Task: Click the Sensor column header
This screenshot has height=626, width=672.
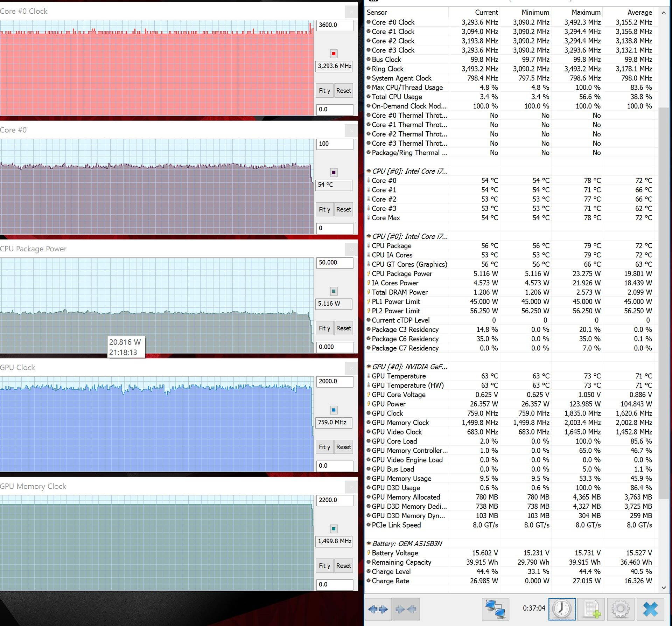Action: (x=407, y=12)
